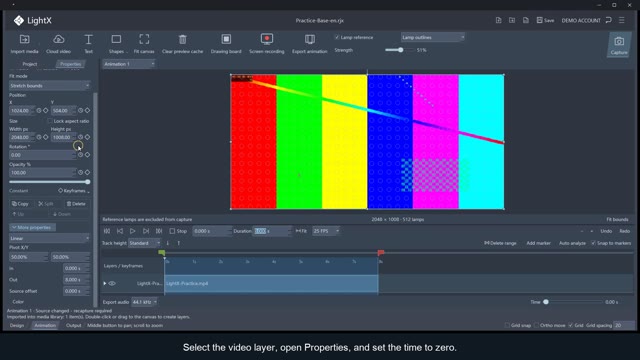Open the Linear interpolation dropdown
Image resolution: width=640 pixels, height=360 pixels.
pyautogui.click(x=49, y=238)
